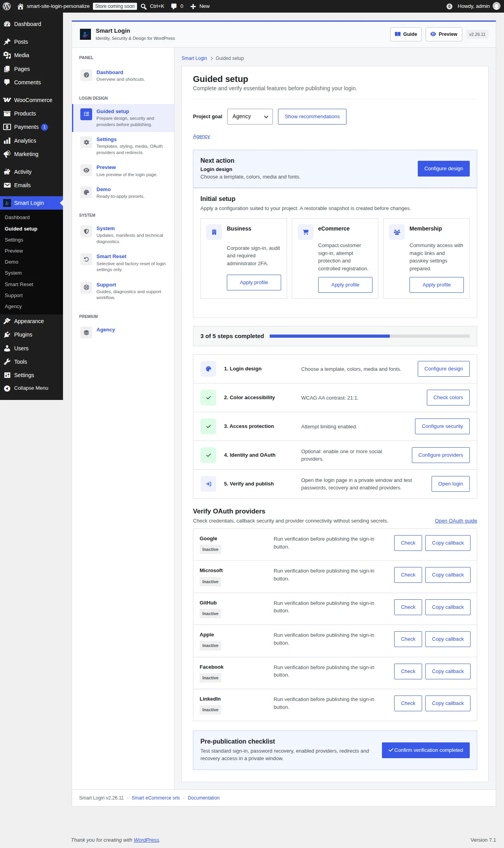Open WooCommerce in the admin menu
This screenshot has width=504, height=848.
[x=31, y=100]
